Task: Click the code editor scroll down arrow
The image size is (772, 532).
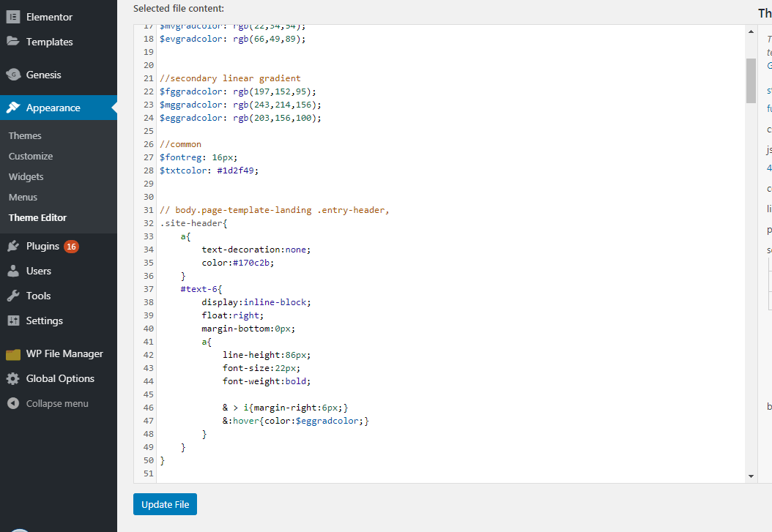Action: click(751, 476)
